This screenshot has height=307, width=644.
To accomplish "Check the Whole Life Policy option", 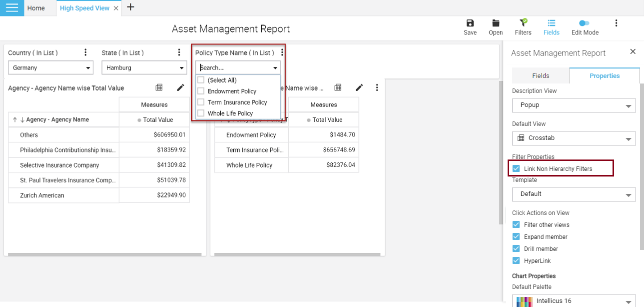I will [x=201, y=113].
